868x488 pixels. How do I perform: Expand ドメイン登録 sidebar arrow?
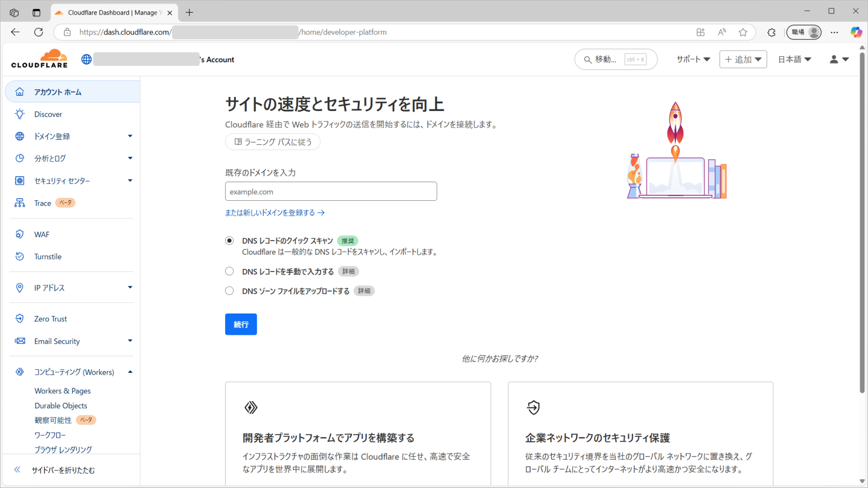[x=130, y=136]
